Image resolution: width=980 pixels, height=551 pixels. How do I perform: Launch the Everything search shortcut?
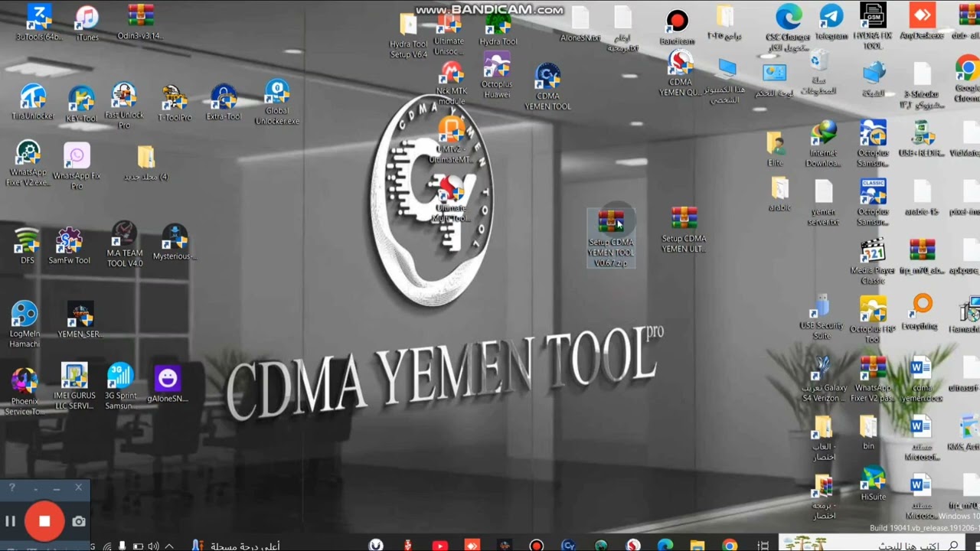coord(922,312)
